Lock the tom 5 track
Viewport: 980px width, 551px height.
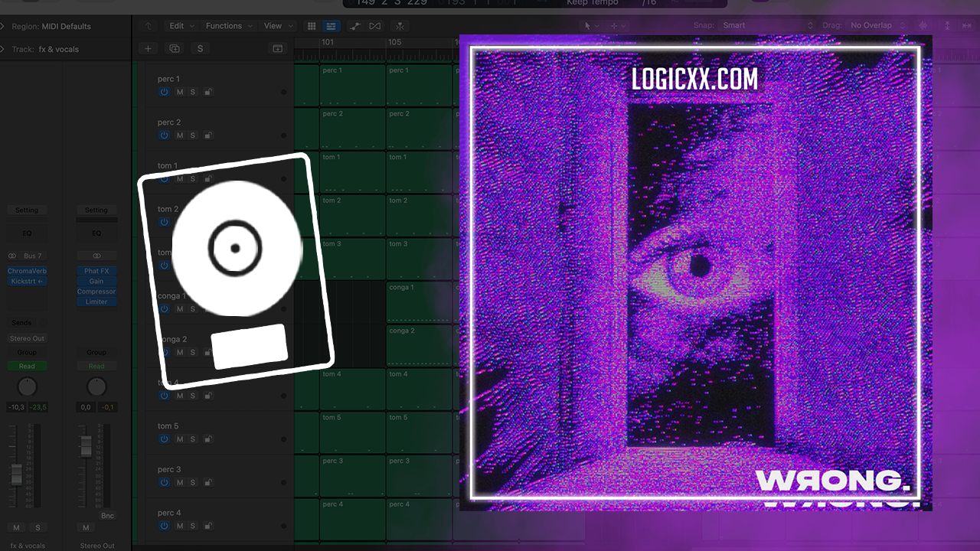[x=207, y=439]
